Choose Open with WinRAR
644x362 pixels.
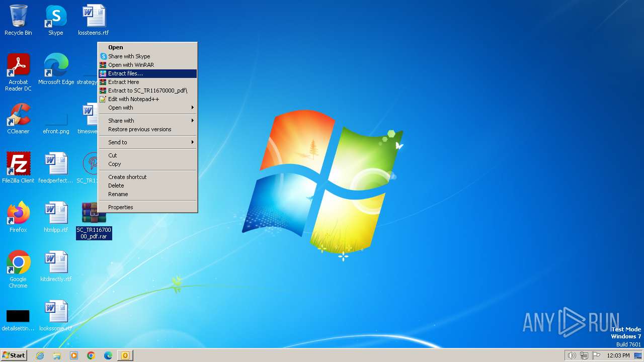(x=147, y=65)
